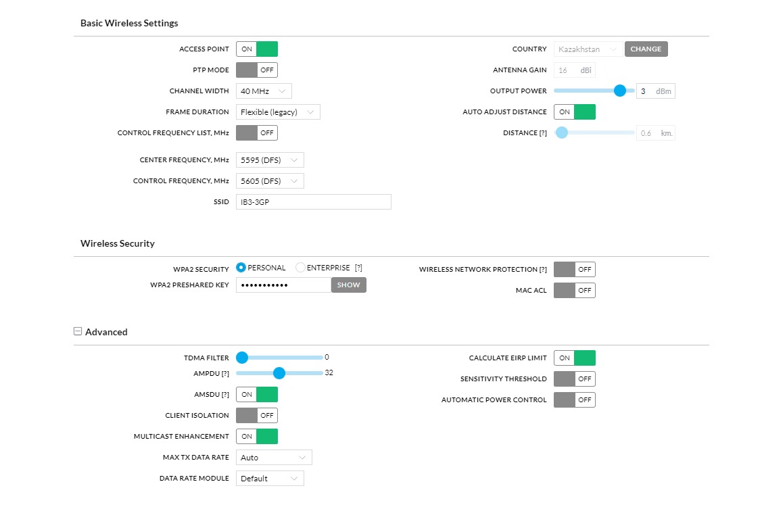Toggle the Access Point switch
Image resolution: width=762 pixels, height=532 pixels.
click(x=257, y=49)
